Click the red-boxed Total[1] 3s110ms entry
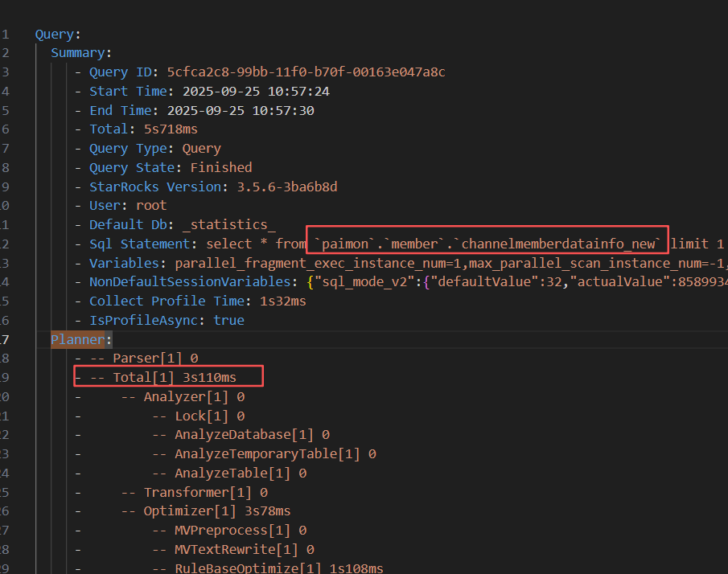The image size is (728, 574). [x=175, y=377]
